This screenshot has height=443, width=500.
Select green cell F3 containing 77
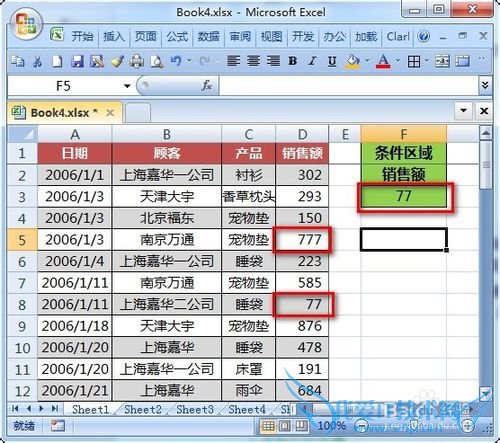click(x=404, y=196)
